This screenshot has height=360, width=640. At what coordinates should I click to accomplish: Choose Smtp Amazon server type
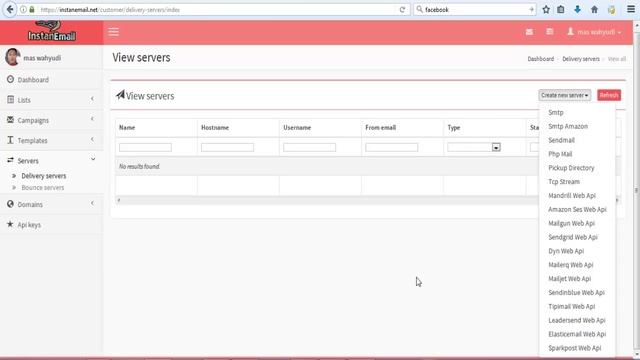point(568,127)
